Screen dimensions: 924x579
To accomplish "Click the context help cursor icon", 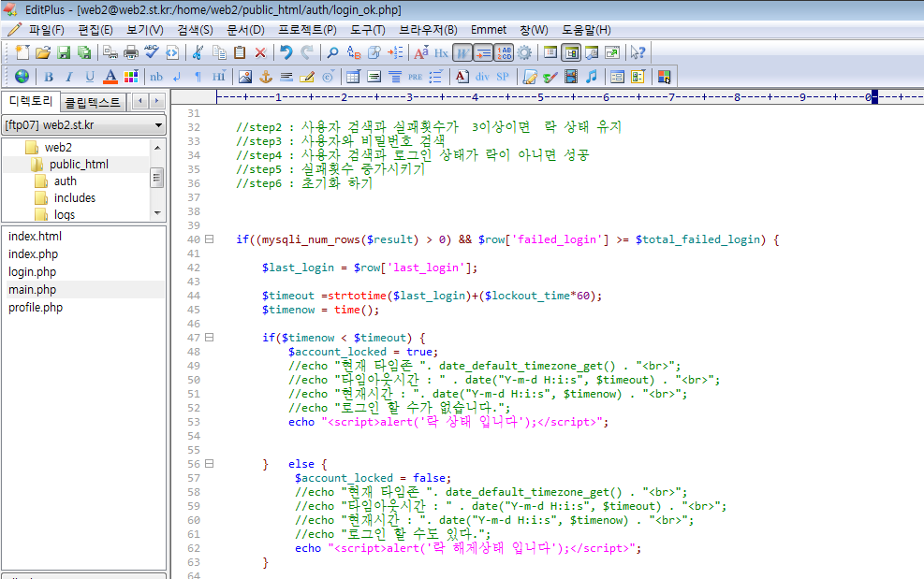I will pos(638,52).
